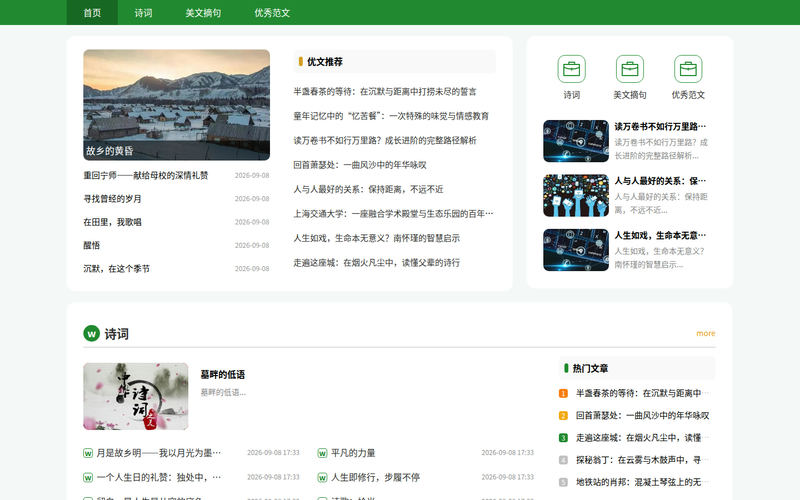Image resolution: width=800 pixels, height=500 pixels.
Task: Open recommended 读万卷书不如行万里路 article link
Action: click(x=385, y=141)
